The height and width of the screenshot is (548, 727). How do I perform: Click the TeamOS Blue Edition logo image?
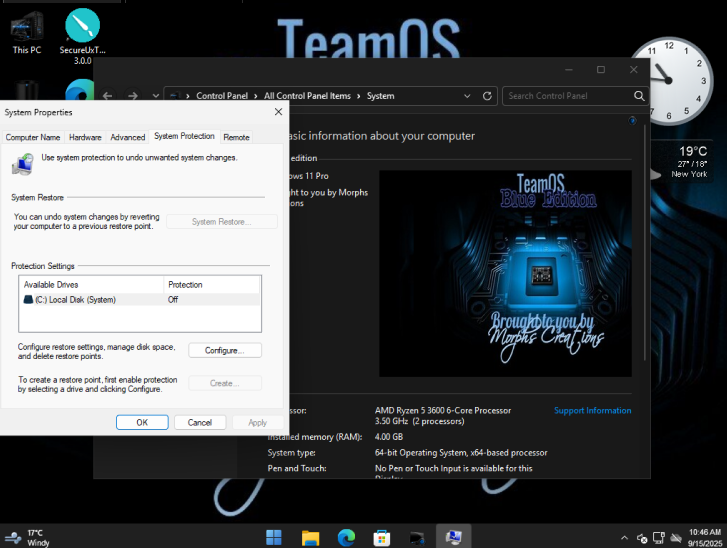[505, 274]
